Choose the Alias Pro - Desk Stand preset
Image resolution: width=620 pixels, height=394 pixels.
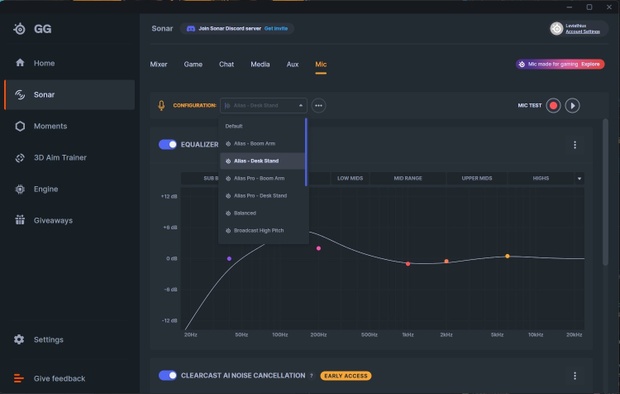262,196
